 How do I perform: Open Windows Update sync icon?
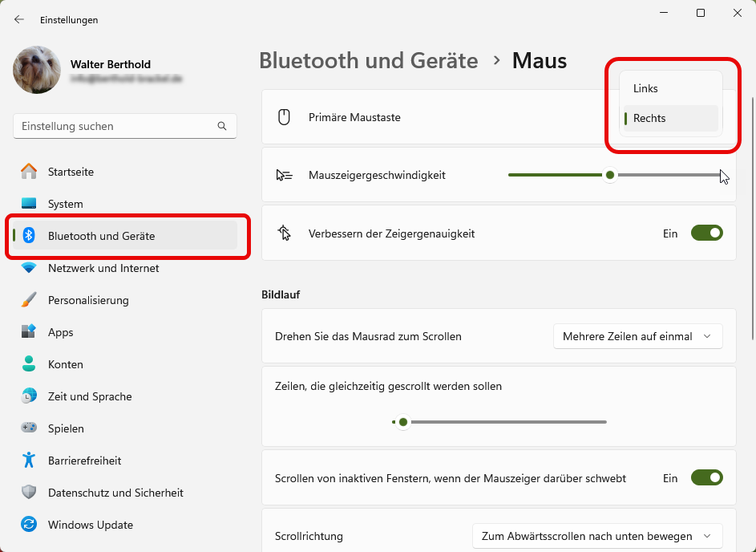pyautogui.click(x=29, y=525)
